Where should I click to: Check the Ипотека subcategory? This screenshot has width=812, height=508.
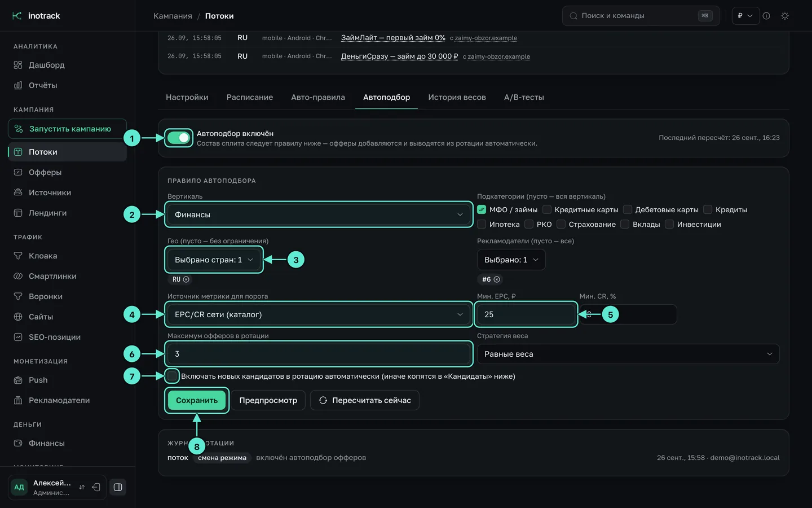coord(482,224)
